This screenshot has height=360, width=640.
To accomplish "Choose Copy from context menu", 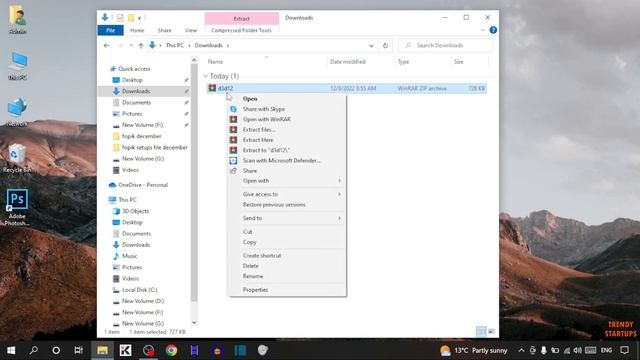I will (x=287, y=242).
